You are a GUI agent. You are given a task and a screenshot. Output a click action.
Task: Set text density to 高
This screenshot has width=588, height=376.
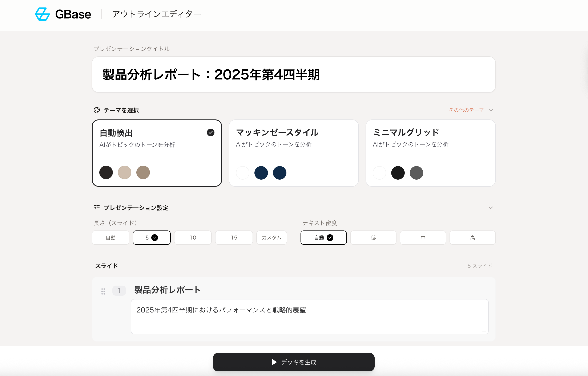coord(472,238)
